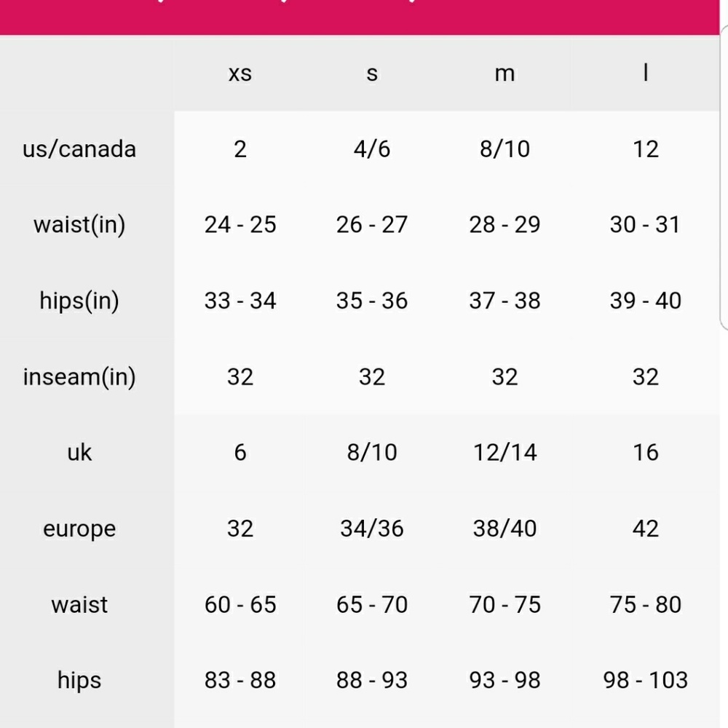Click the scrollbar handle at right edge
This screenshot has height=728, width=728.
(724, 176)
